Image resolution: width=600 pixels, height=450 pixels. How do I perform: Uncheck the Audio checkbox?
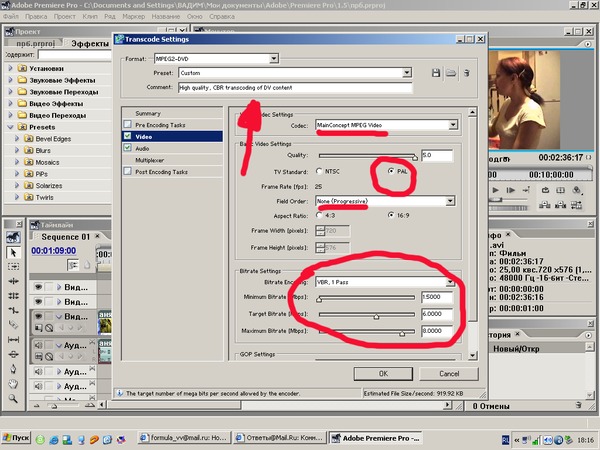[127, 148]
